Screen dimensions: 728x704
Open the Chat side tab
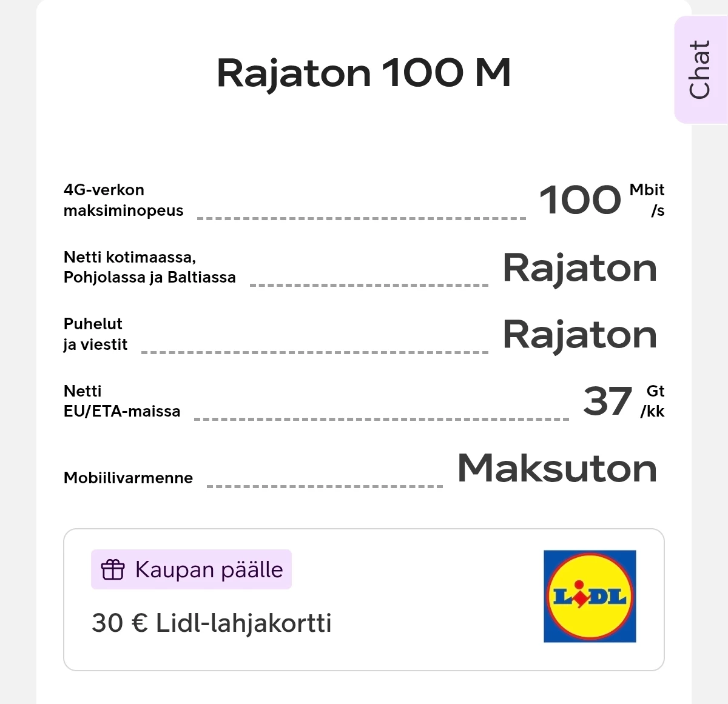700,70
